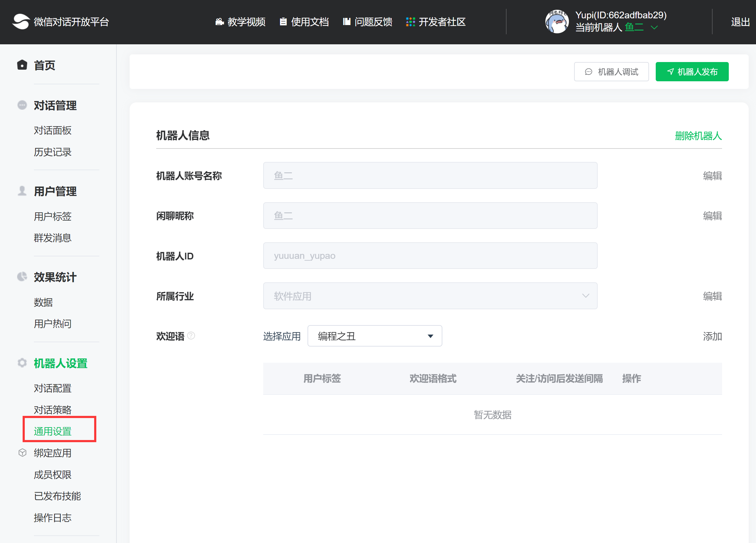Screen dimensions: 756x543
Task: Expand the current robot 鱼二 switcher chevron
Action: pos(654,28)
